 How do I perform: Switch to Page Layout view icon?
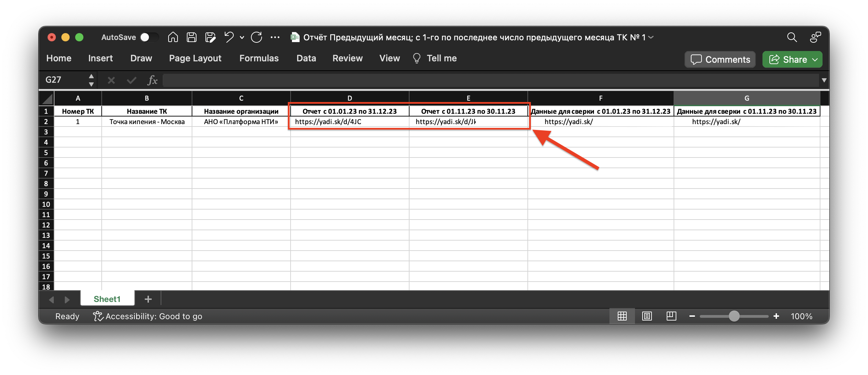coord(647,316)
